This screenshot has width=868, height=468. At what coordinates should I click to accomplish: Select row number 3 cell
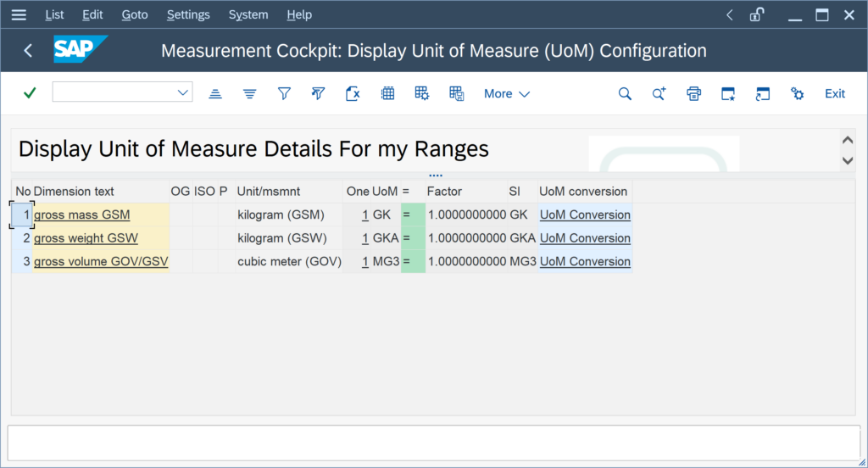click(22, 261)
